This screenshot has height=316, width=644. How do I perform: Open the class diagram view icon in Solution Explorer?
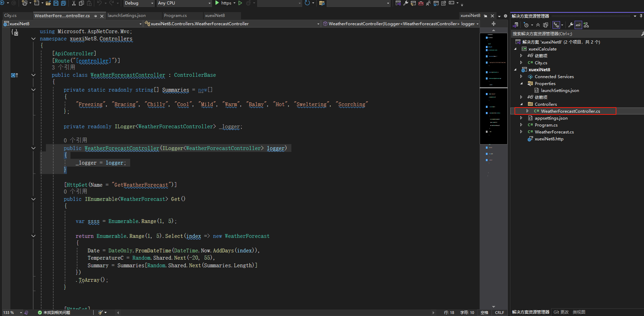point(586,25)
